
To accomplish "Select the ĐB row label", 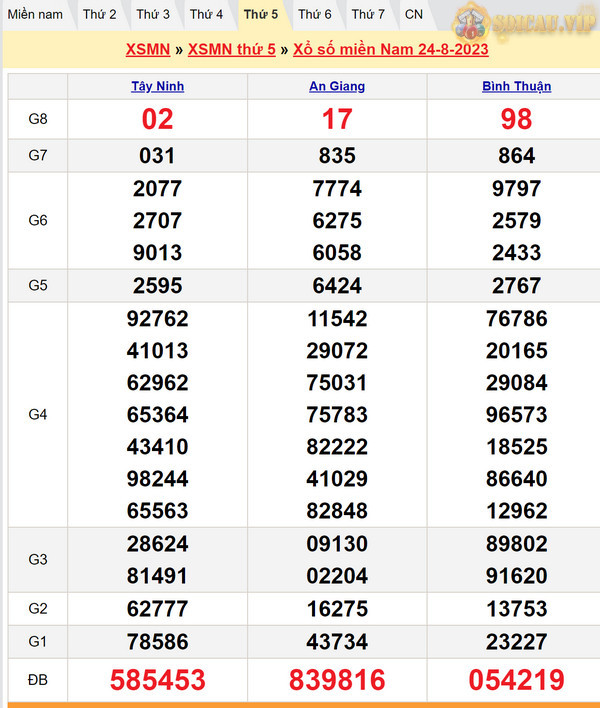I will 38,680.
